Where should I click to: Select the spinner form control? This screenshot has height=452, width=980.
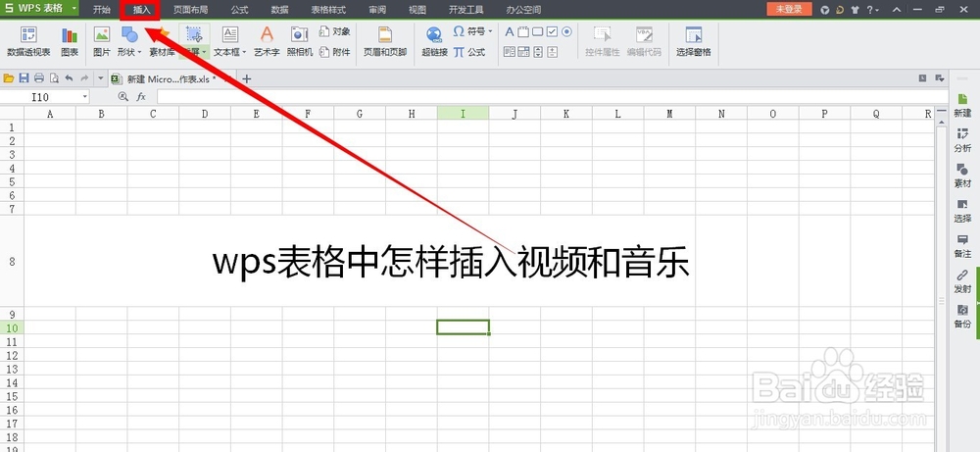[553, 52]
